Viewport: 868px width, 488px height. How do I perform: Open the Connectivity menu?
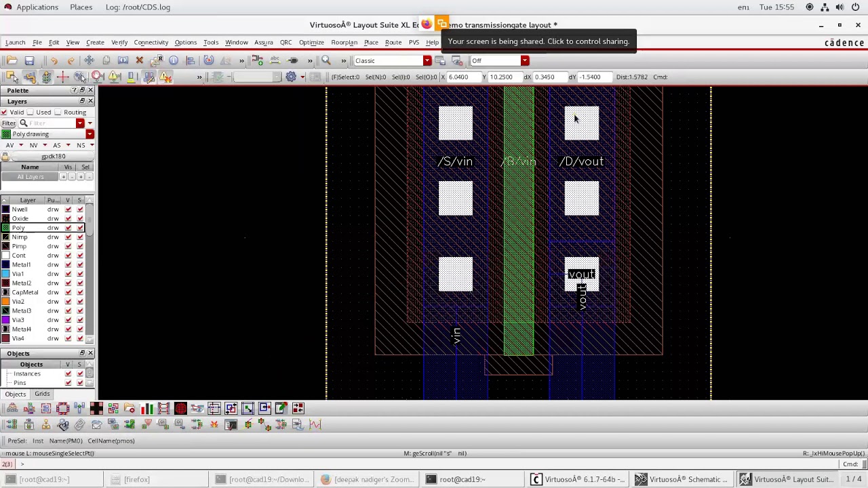pyautogui.click(x=151, y=42)
